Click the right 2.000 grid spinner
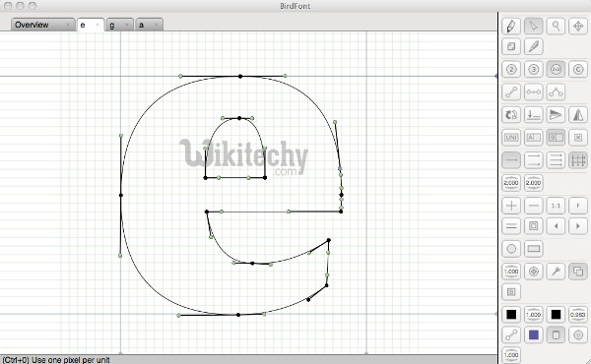Image resolution: width=591 pixels, height=364 pixels. click(533, 183)
